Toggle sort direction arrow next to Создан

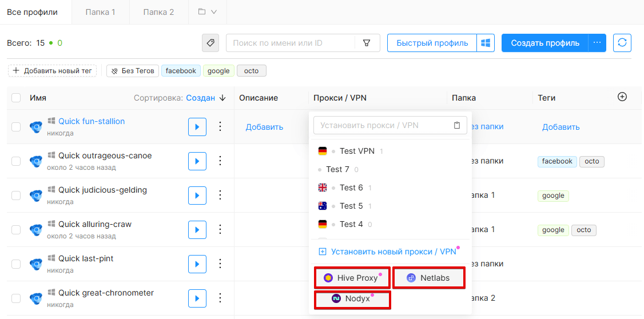coord(222,98)
